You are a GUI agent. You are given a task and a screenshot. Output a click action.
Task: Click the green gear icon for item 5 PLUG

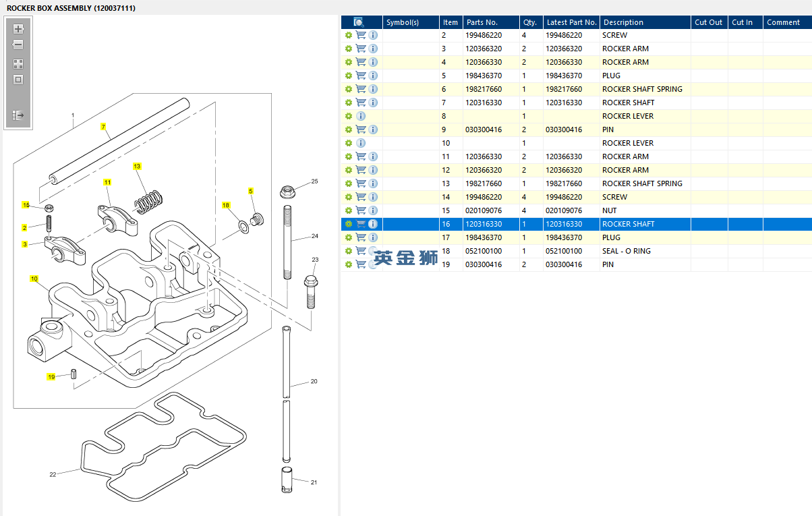[x=349, y=76]
